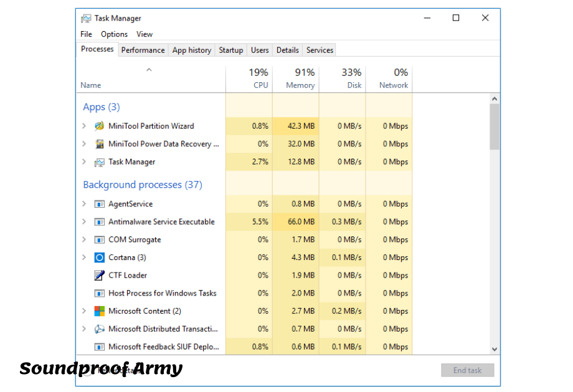Sort processes by Network column header
The width and height of the screenshot is (573, 392).
(x=389, y=79)
